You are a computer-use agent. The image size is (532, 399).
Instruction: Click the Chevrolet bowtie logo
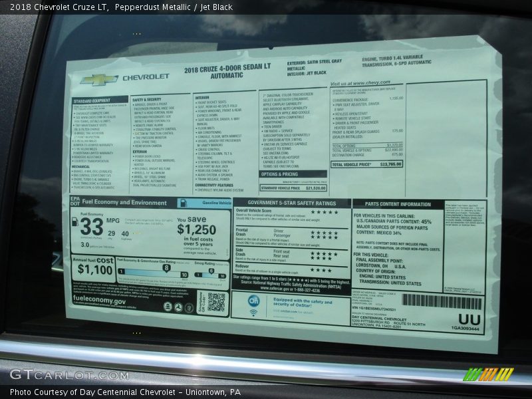(x=99, y=80)
